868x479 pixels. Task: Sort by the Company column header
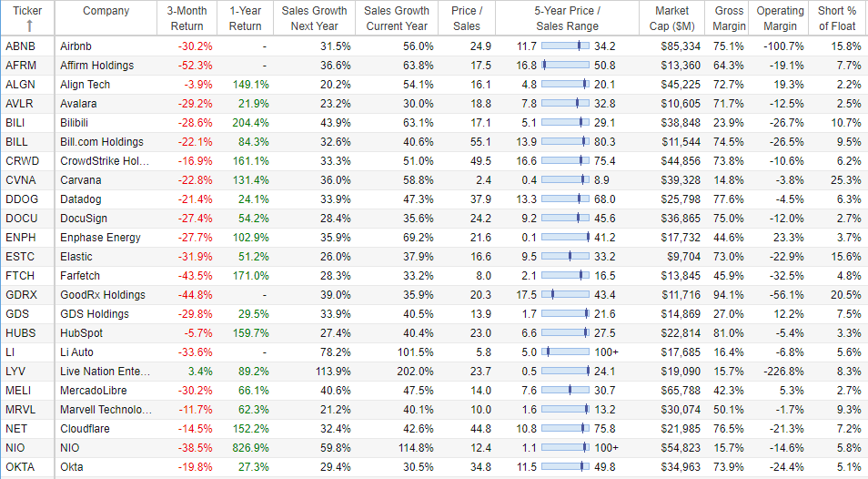[x=106, y=11]
